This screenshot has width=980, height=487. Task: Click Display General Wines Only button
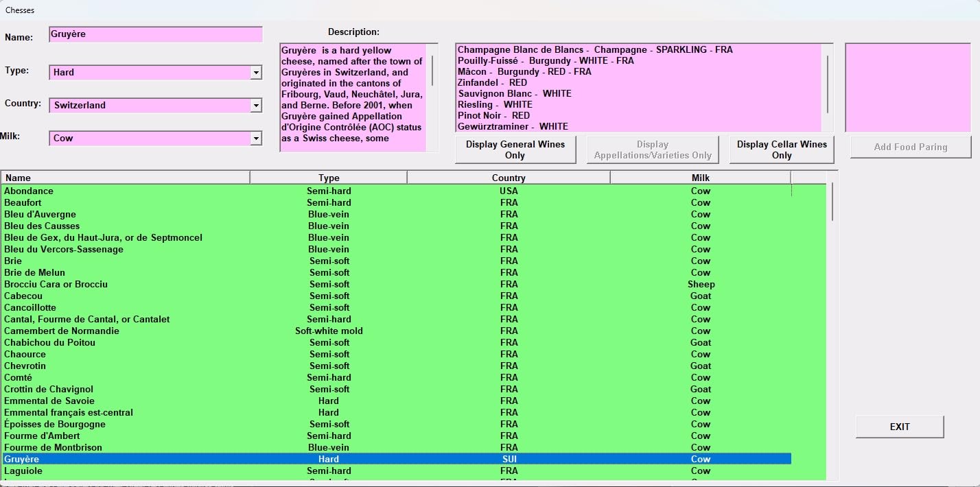(x=515, y=150)
